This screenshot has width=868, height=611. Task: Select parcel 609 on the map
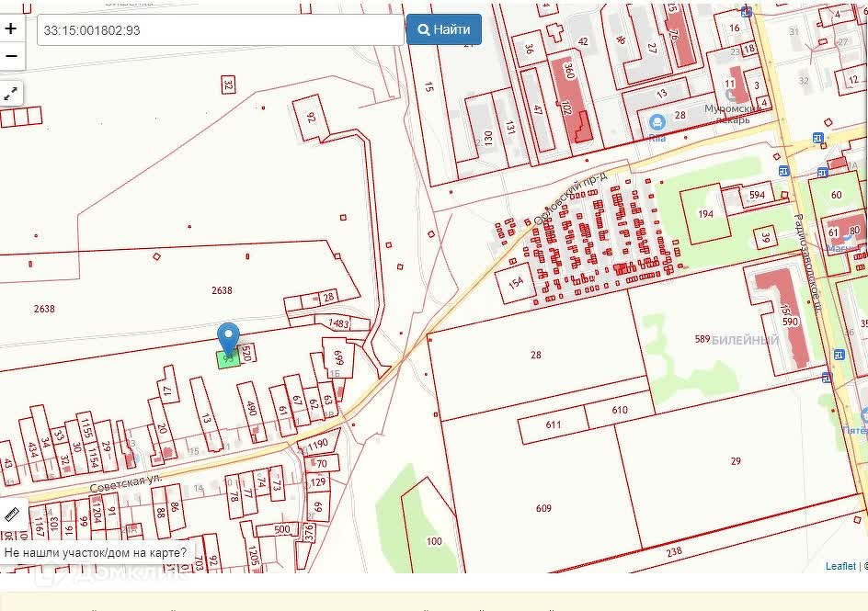click(x=543, y=508)
